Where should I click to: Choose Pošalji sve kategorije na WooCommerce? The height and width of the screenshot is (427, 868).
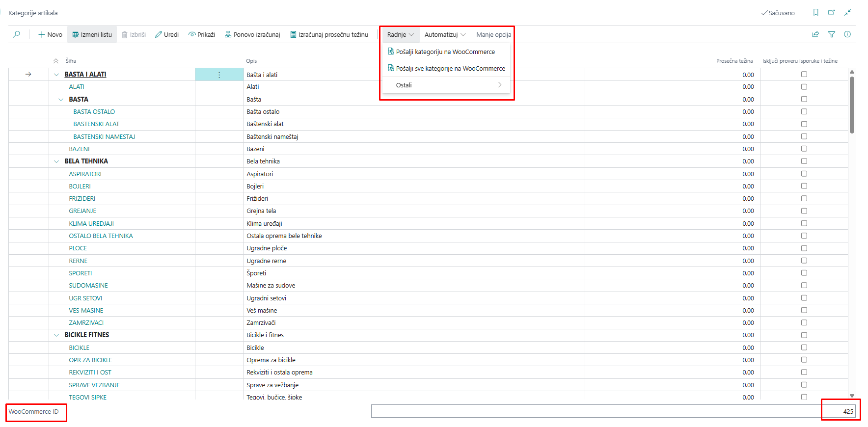(x=450, y=68)
